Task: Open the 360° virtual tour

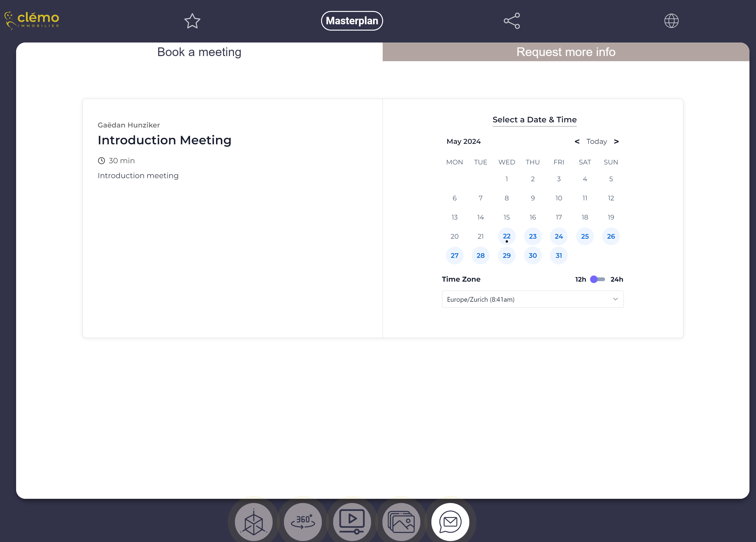Action: [x=303, y=521]
